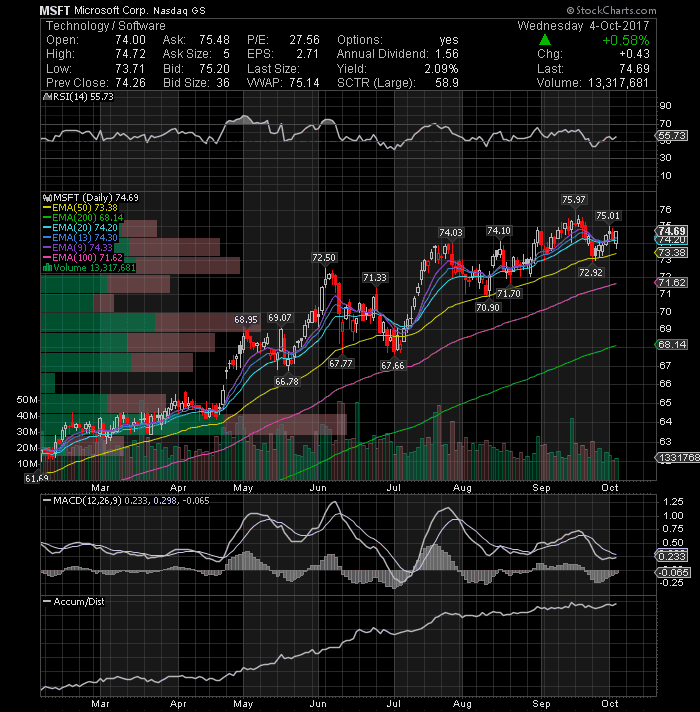Click the Microsoft Corp. company name
The width and height of the screenshot is (700, 712).
(111, 10)
